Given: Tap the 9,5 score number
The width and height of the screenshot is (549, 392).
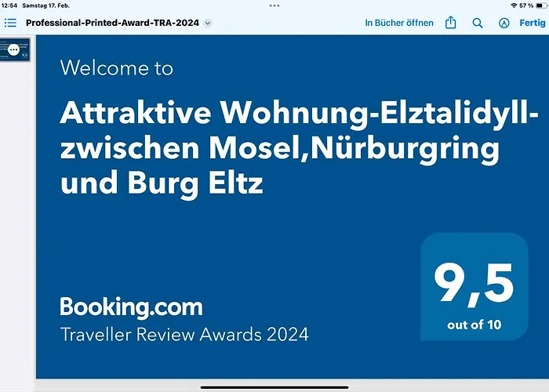Looking at the screenshot, I should pos(474,284).
